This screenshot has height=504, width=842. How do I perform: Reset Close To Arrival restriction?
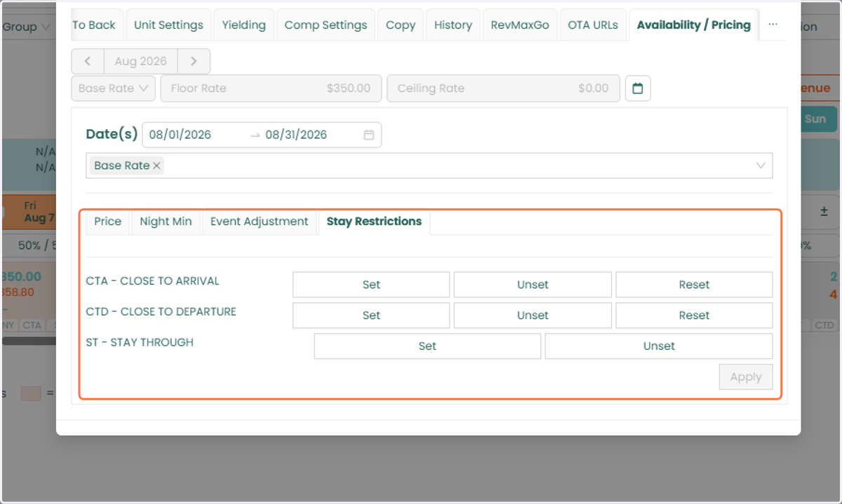coord(694,285)
